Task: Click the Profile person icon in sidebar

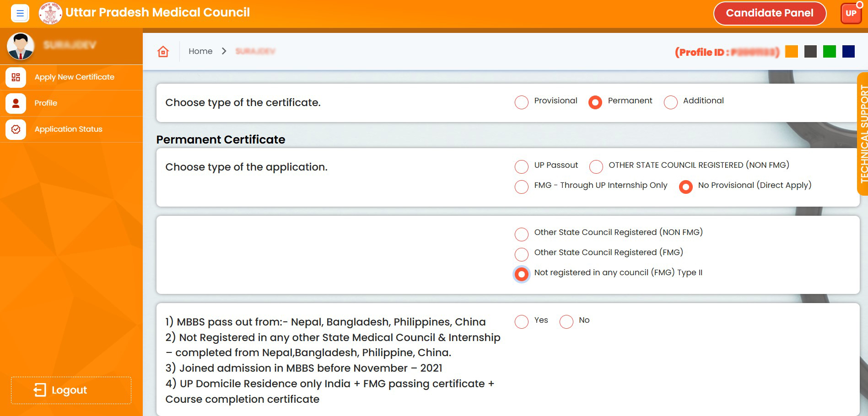Action: point(16,103)
